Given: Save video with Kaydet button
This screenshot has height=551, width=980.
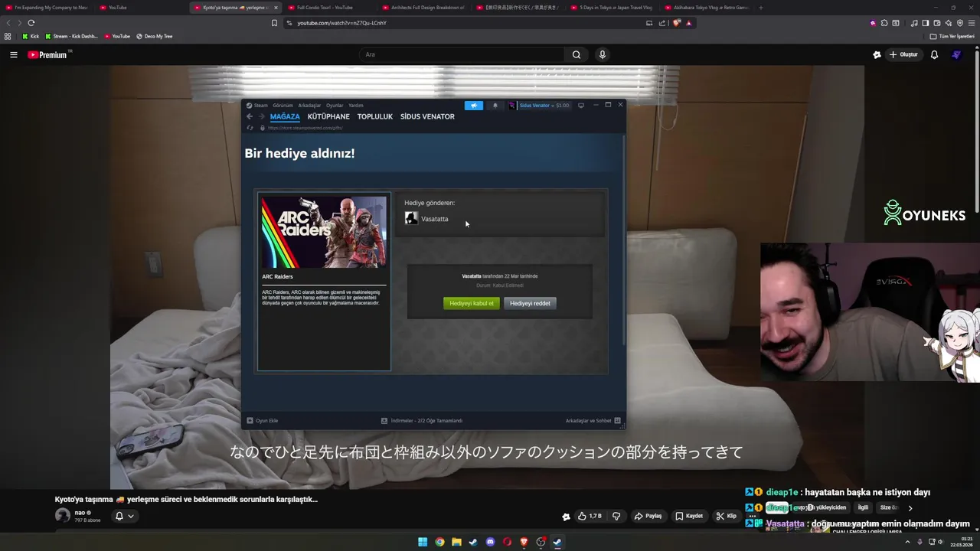Looking at the screenshot, I should point(689,516).
